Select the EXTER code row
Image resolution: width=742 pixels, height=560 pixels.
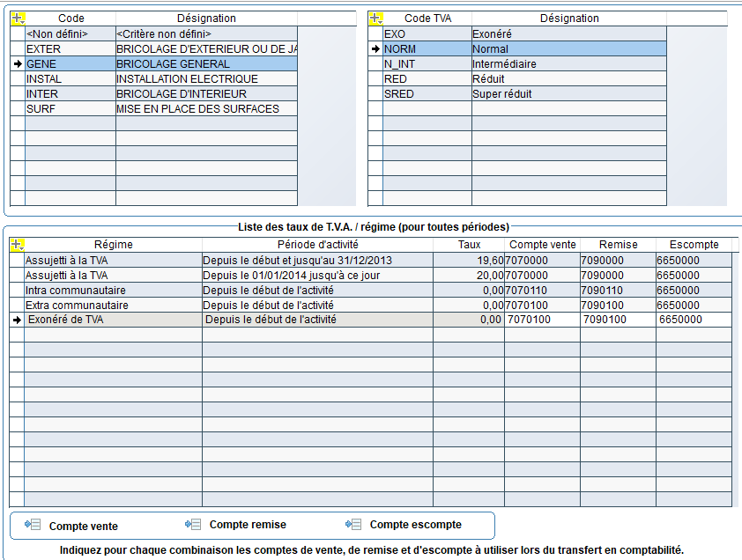pos(154,49)
